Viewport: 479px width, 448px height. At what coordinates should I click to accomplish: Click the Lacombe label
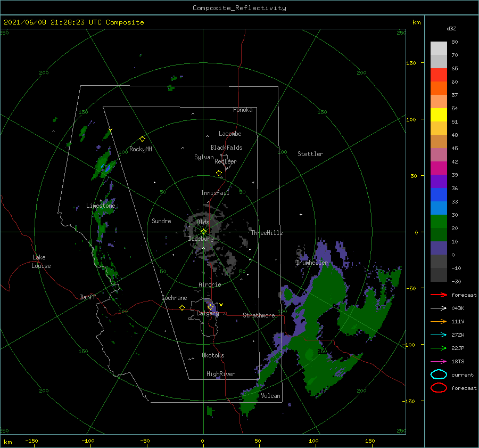230,134
